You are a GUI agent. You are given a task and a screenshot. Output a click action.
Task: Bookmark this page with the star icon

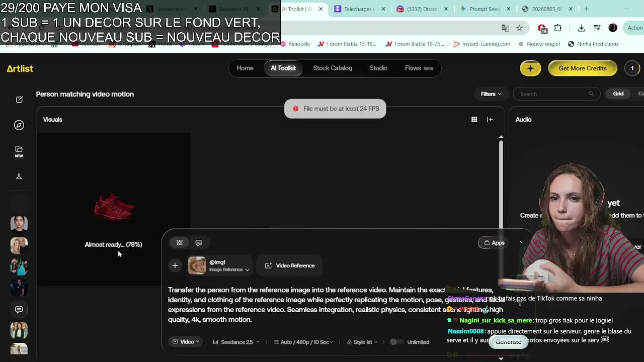519,28
